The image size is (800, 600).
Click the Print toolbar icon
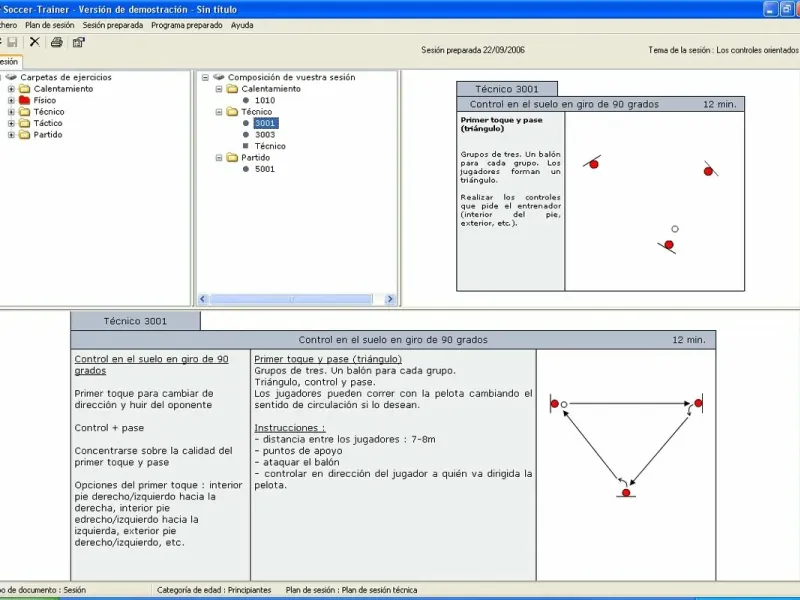point(57,42)
